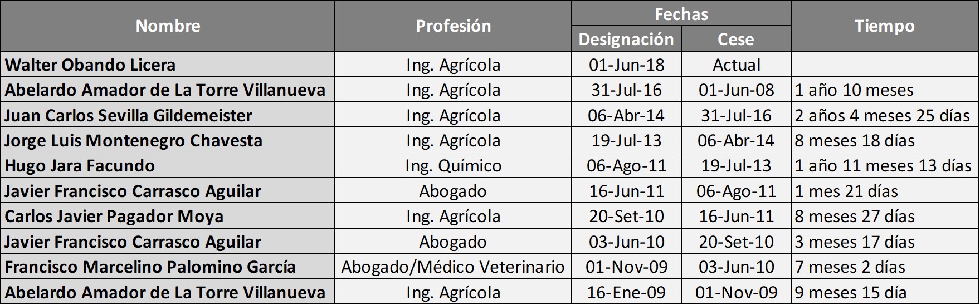Click the Profesión column header
The height and width of the screenshot is (305, 980).
tap(453, 26)
